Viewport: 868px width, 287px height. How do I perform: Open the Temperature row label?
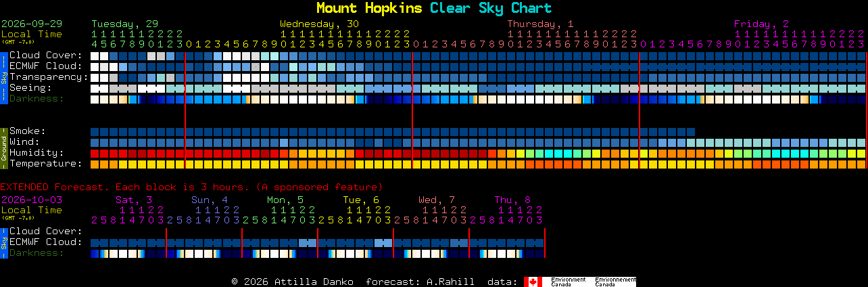pos(46,164)
